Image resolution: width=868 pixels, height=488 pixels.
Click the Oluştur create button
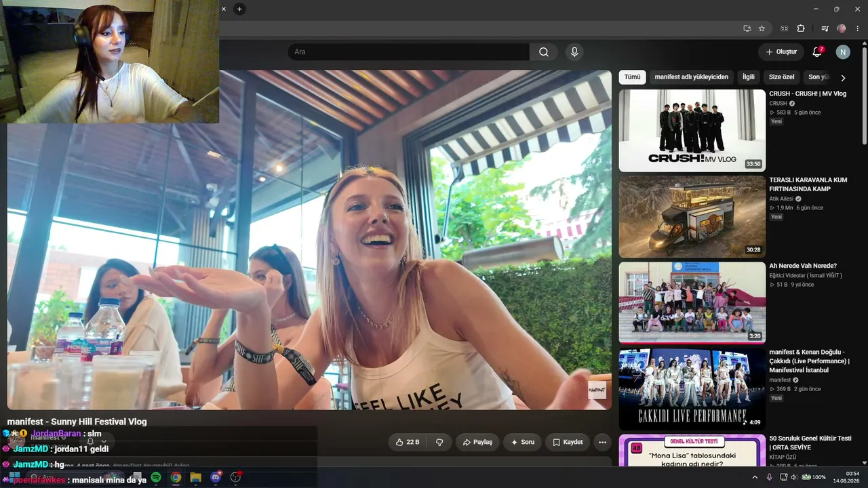tap(781, 52)
